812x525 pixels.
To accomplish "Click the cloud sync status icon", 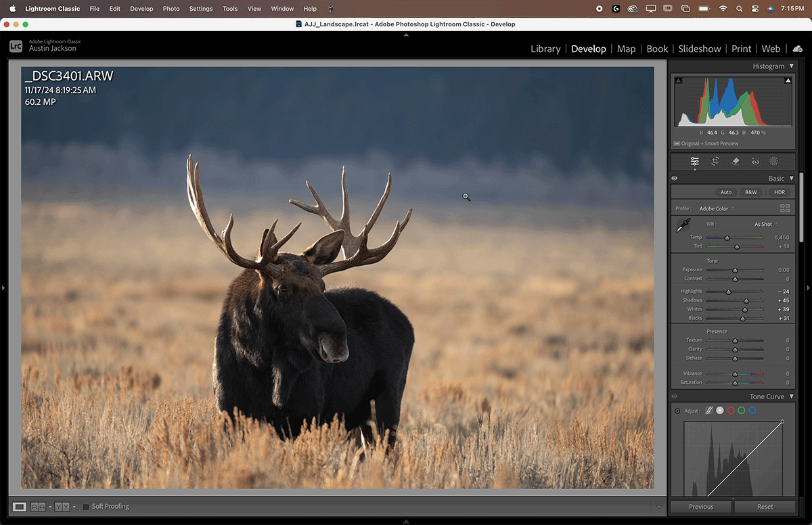I will click(x=797, y=49).
